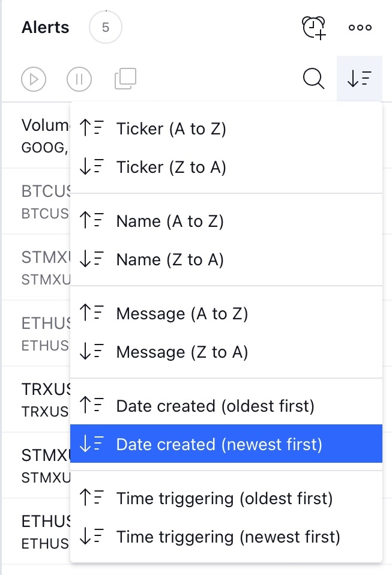
Task: Pick Date created (oldest first)
Action: click(226, 406)
